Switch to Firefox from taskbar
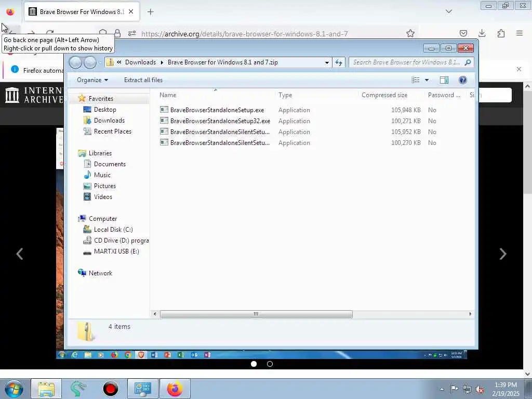Viewport: 532px width, 399px height. coord(175,389)
